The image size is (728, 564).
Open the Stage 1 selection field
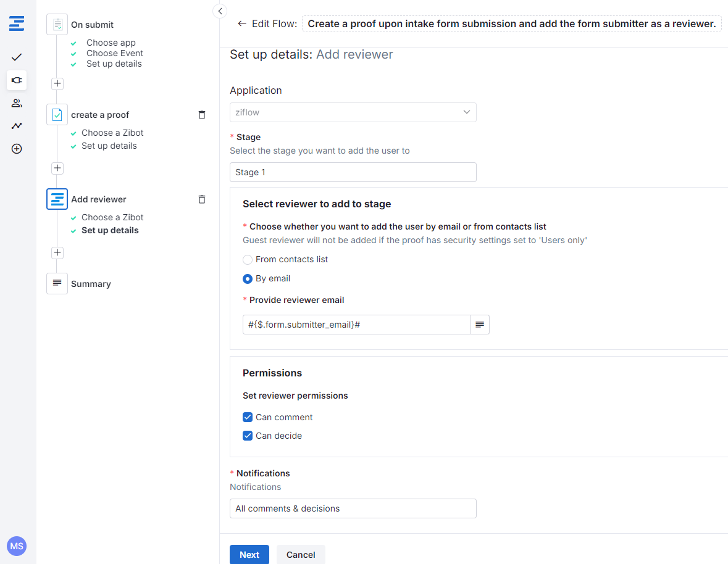click(353, 172)
